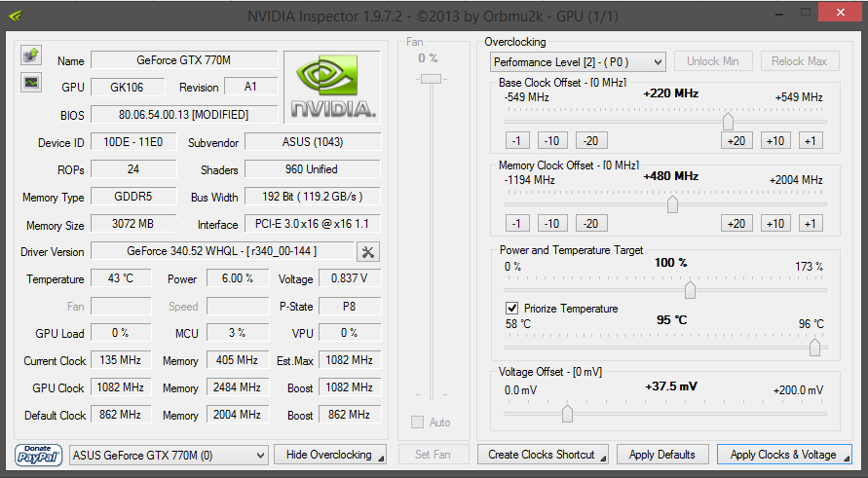Decrease Memory Clock Offset by 20
The image size is (868, 478).
(x=591, y=224)
